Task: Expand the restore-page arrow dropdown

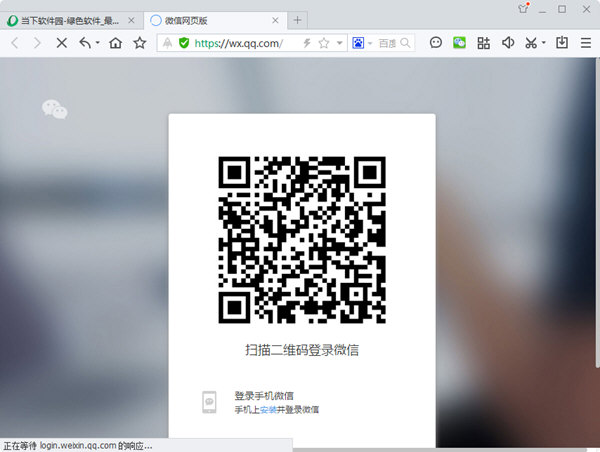Action: [x=98, y=42]
